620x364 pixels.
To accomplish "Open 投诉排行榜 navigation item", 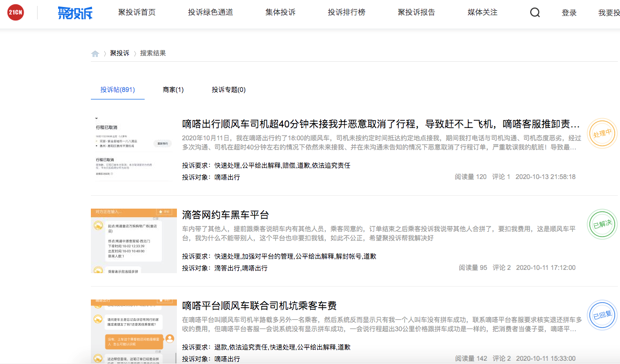I will click(346, 12).
